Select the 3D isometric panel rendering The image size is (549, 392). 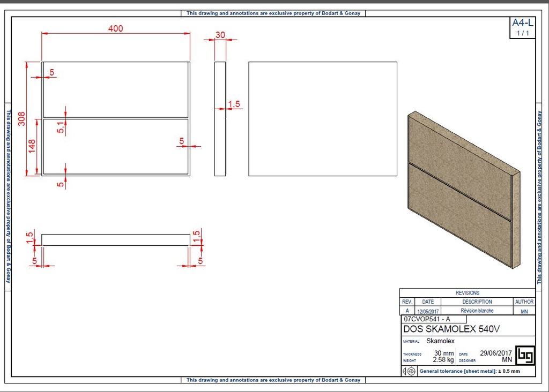pyautogui.click(x=463, y=189)
